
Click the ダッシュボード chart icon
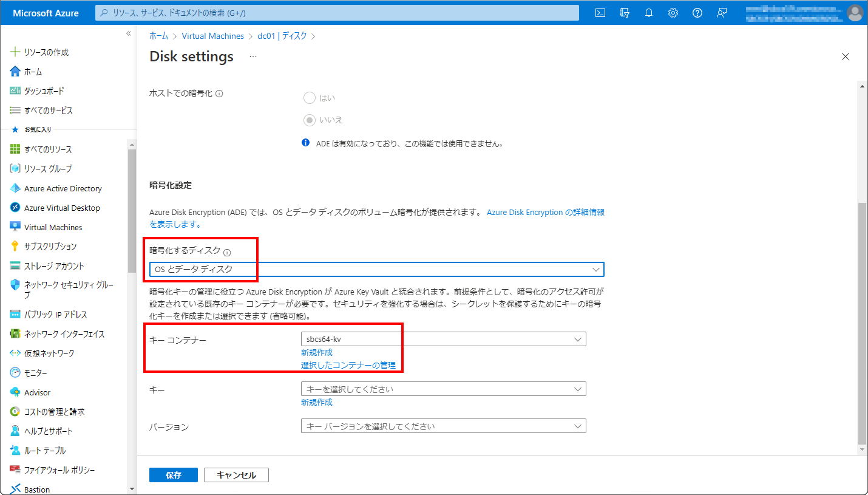tap(15, 91)
